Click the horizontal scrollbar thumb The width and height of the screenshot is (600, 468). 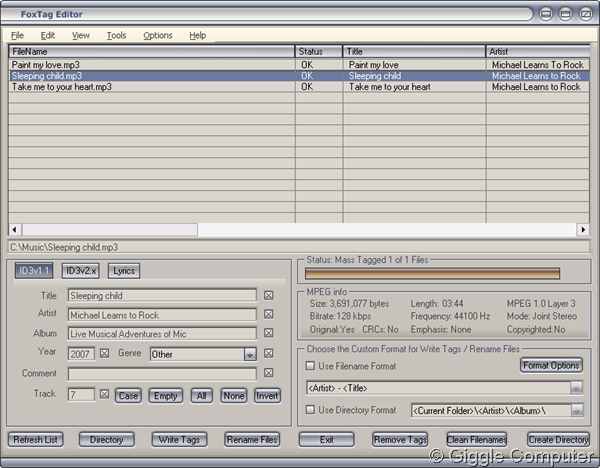click(110, 230)
